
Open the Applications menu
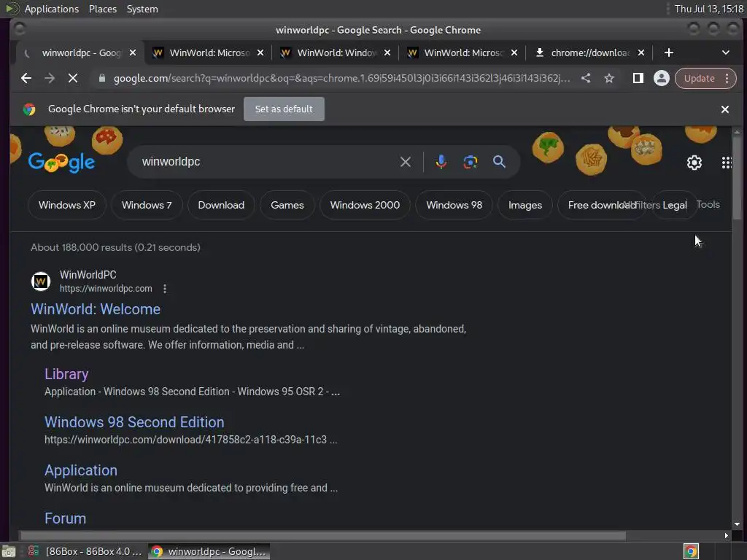tap(52, 9)
